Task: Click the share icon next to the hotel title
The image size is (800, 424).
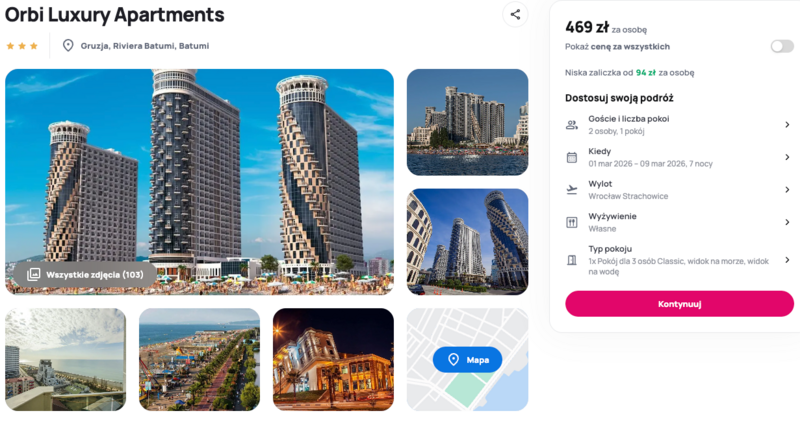Action: pos(515,14)
